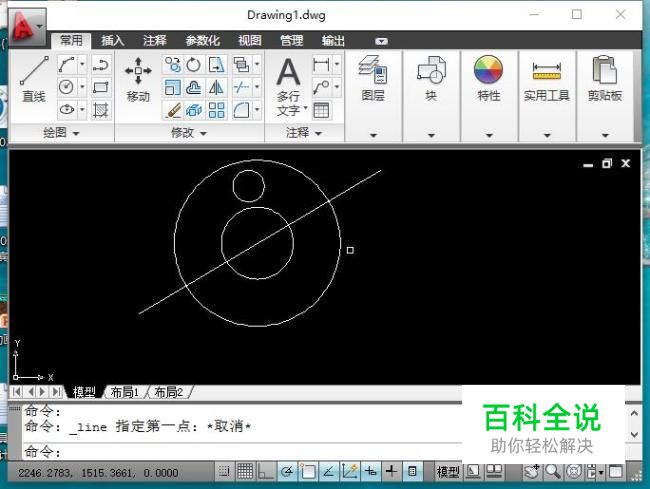Select the Hatch tool icon
The height and width of the screenshot is (489, 650).
pyautogui.click(x=101, y=109)
